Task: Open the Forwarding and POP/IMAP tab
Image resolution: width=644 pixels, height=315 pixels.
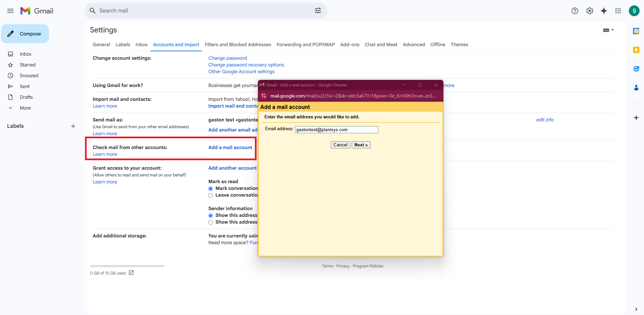Action: (305, 45)
